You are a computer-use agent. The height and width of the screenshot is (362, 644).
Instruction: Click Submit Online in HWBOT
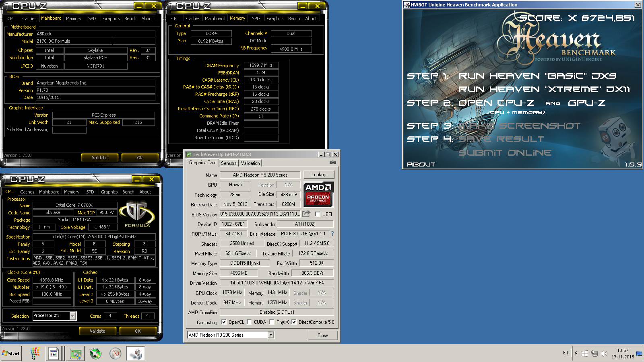(505, 153)
